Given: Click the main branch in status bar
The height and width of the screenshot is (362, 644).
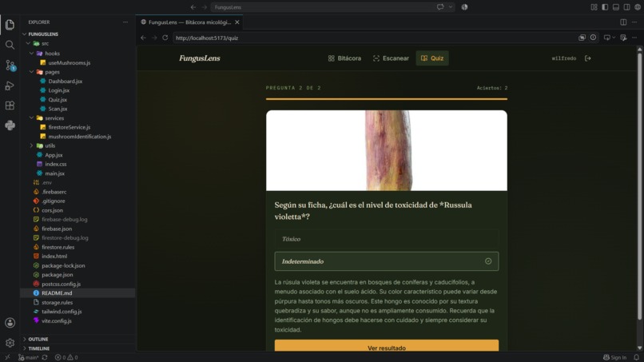Looking at the screenshot, I should click(28, 357).
